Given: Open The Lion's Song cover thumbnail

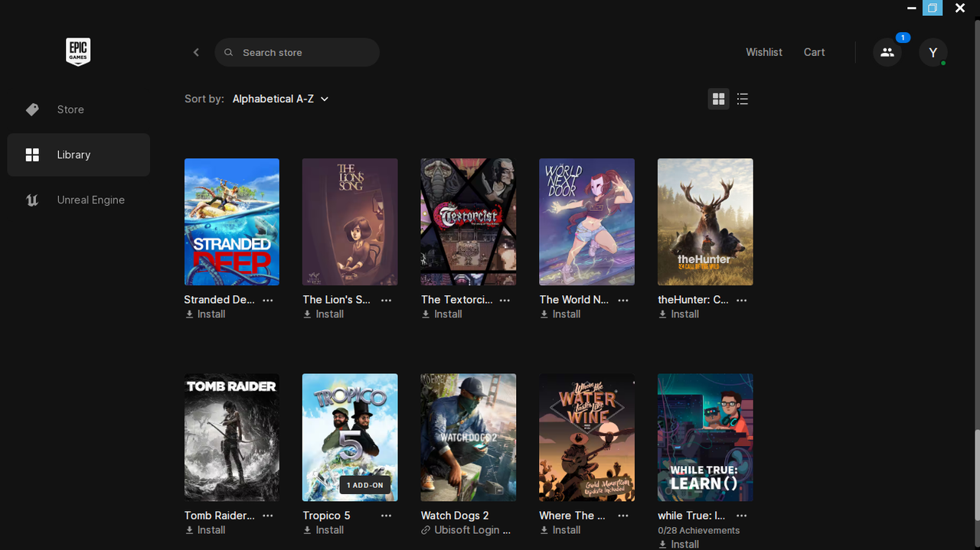Looking at the screenshot, I should (x=350, y=222).
